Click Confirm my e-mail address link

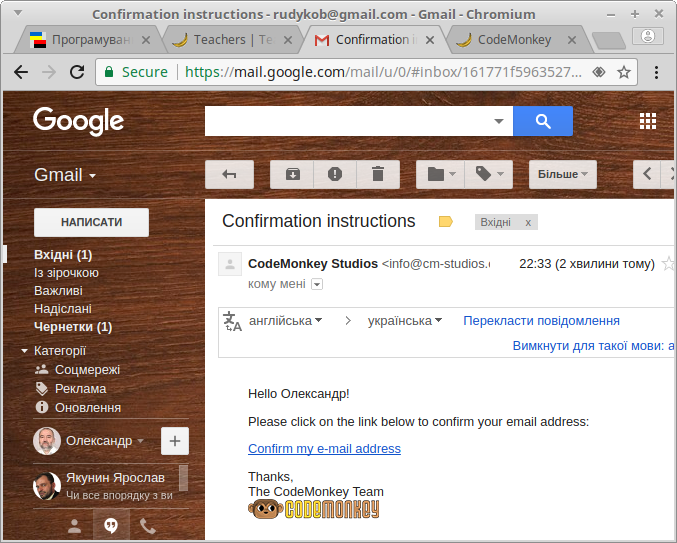click(324, 449)
